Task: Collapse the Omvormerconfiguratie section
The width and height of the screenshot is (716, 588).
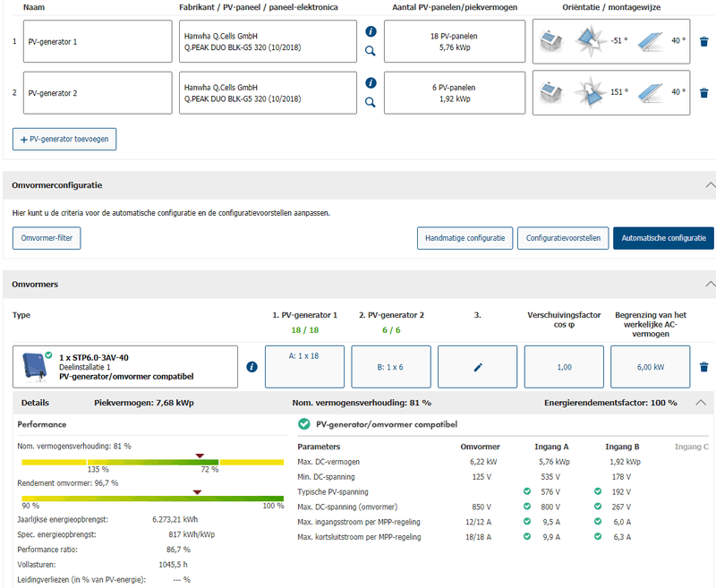Action: click(x=710, y=185)
